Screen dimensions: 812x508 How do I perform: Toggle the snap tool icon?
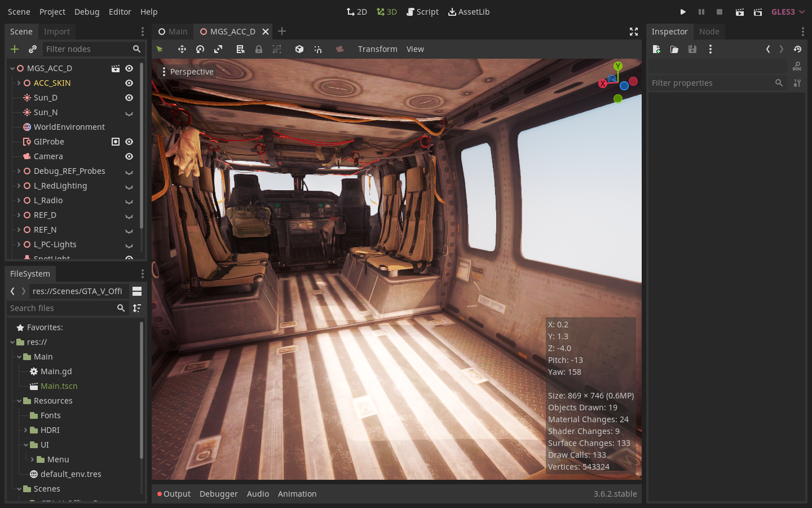318,49
